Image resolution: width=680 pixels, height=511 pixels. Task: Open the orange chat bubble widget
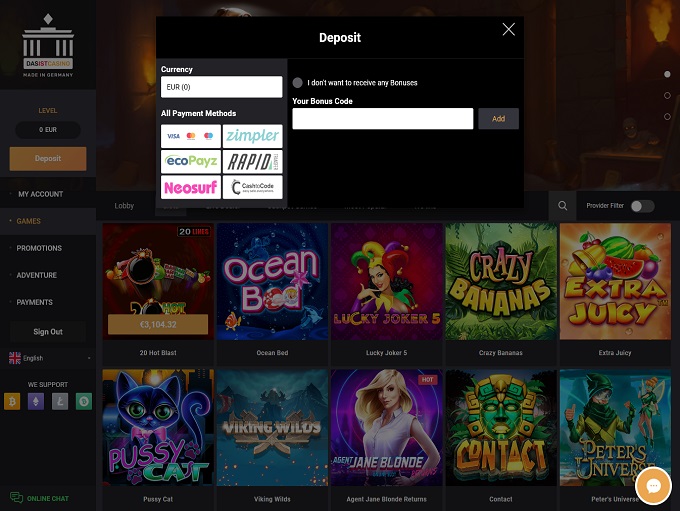tap(652, 486)
